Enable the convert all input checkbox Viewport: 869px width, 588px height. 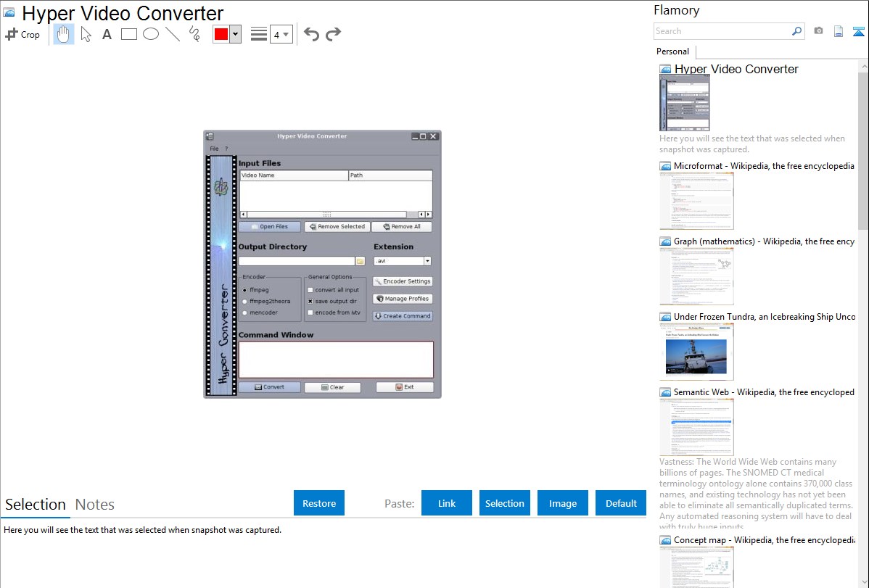click(310, 290)
